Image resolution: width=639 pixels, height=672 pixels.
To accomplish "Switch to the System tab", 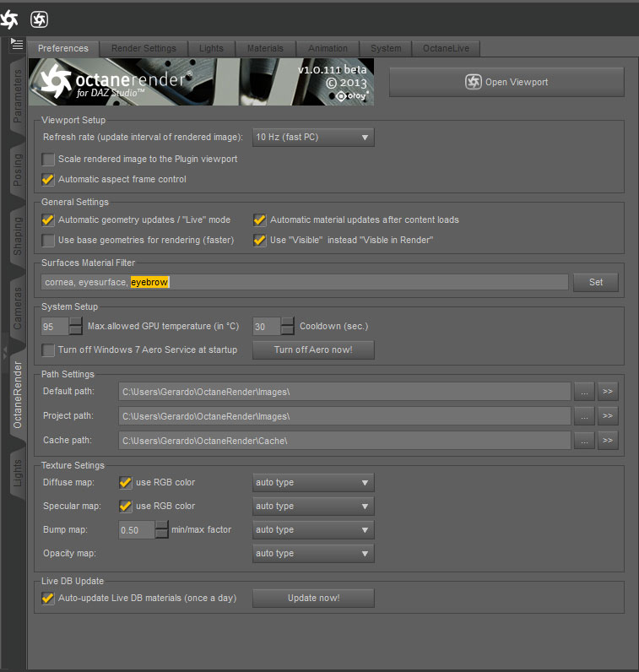I will pyautogui.click(x=386, y=48).
